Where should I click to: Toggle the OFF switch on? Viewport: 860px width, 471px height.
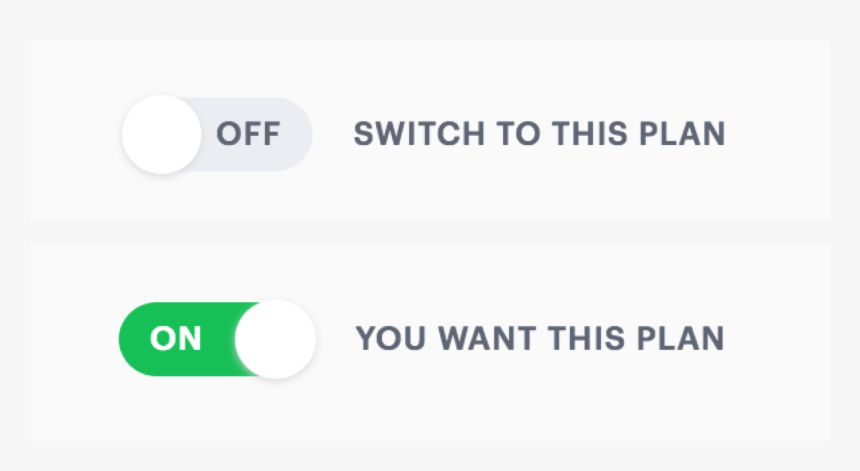tap(217, 134)
